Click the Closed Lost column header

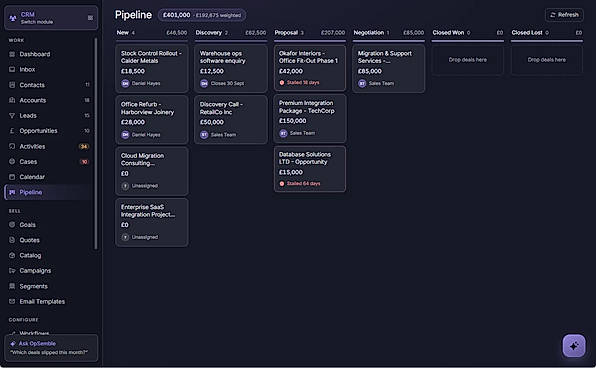[x=547, y=33]
